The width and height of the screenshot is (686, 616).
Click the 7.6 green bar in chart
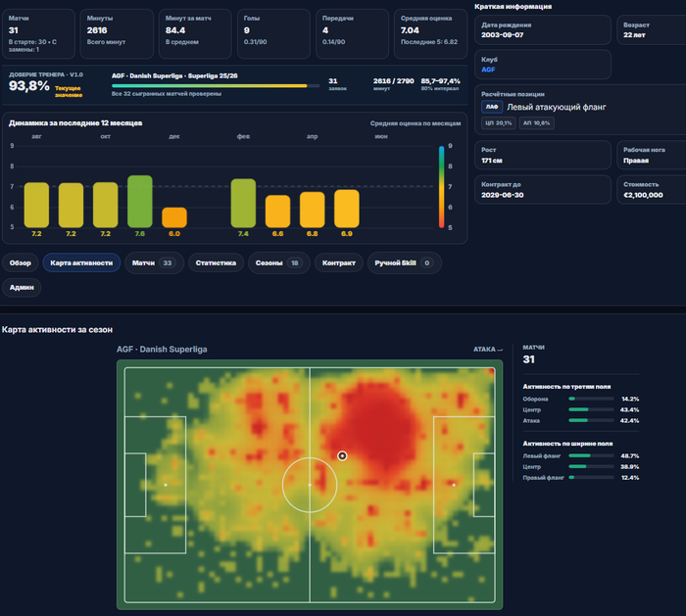(x=140, y=202)
